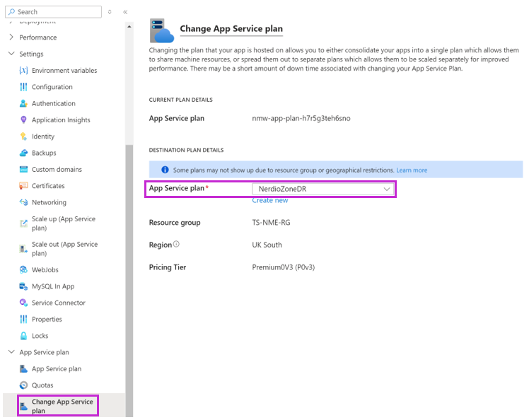This screenshot has width=529, height=420.
Task: Open the Learn more link
Action: point(412,170)
